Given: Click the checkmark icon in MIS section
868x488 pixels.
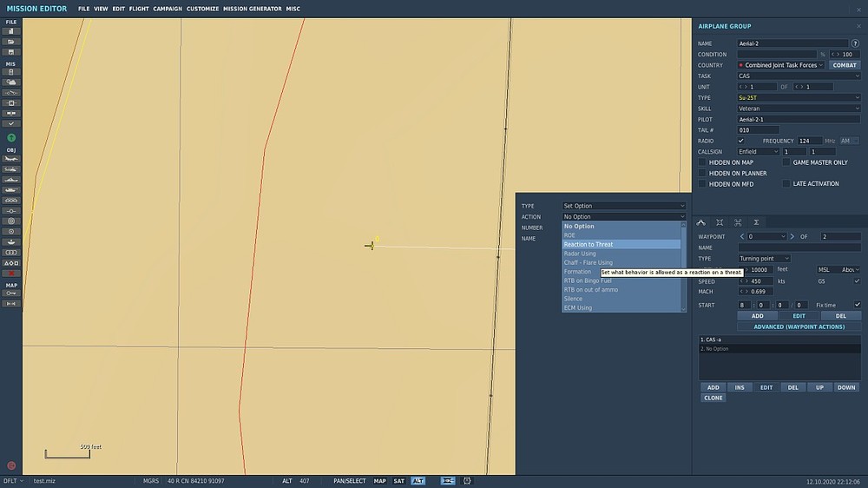Looking at the screenshot, I should [11, 123].
